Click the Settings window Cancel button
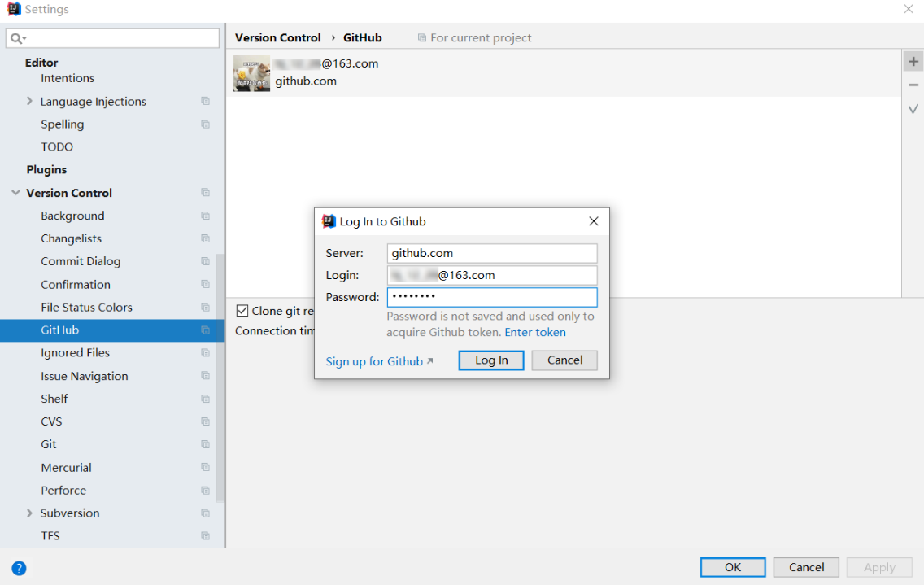Screen dimensions: 924x585 [x=806, y=567]
